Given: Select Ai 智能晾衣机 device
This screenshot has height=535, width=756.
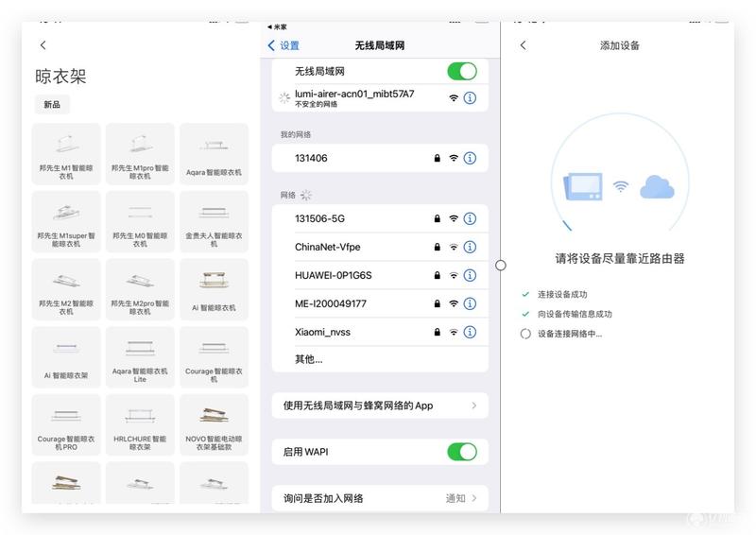Looking at the screenshot, I should [x=215, y=289].
